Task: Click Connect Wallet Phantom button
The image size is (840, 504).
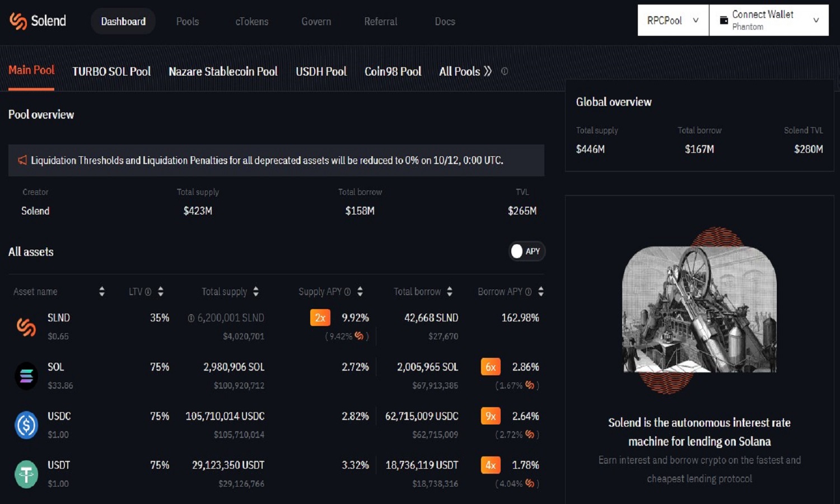Action: tap(769, 20)
